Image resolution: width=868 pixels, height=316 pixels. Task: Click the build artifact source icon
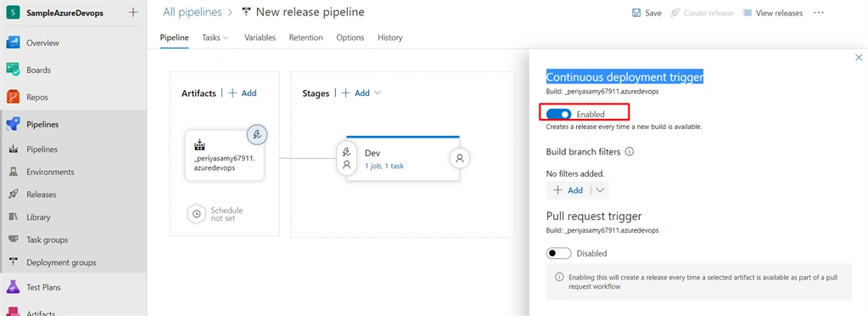click(x=200, y=145)
